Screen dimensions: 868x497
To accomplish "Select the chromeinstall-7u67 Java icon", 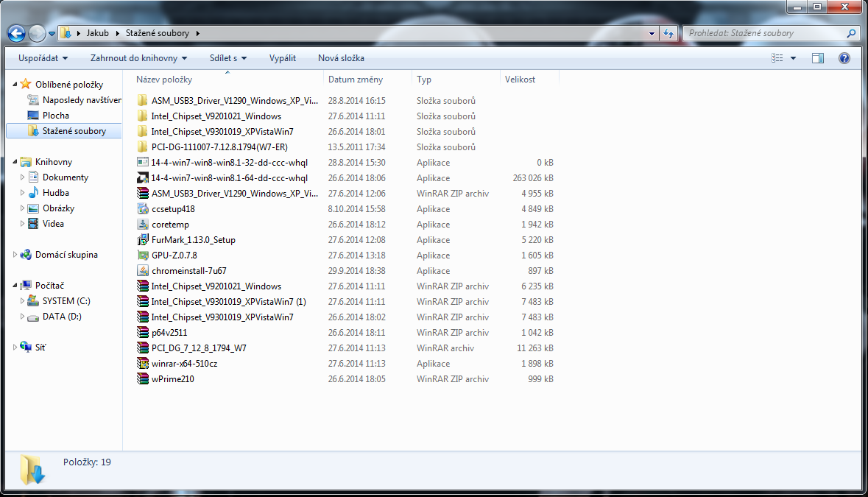I will point(142,271).
